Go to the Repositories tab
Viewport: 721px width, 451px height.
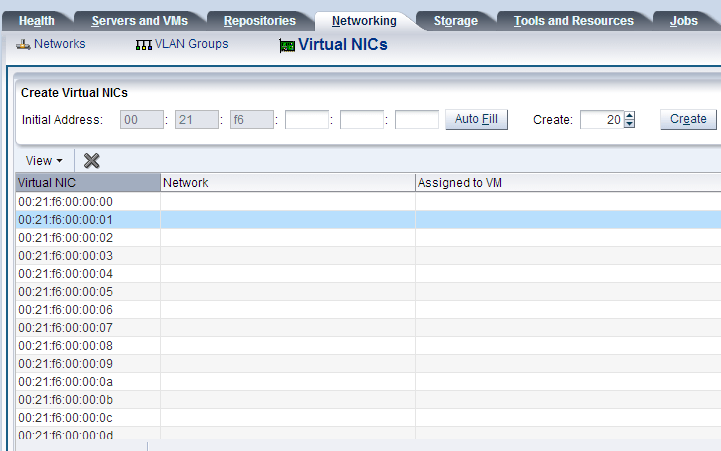pos(260,21)
